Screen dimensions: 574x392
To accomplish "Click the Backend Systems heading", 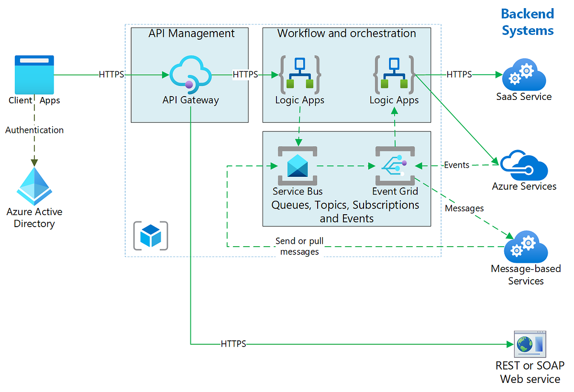I will click(x=528, y=22).
